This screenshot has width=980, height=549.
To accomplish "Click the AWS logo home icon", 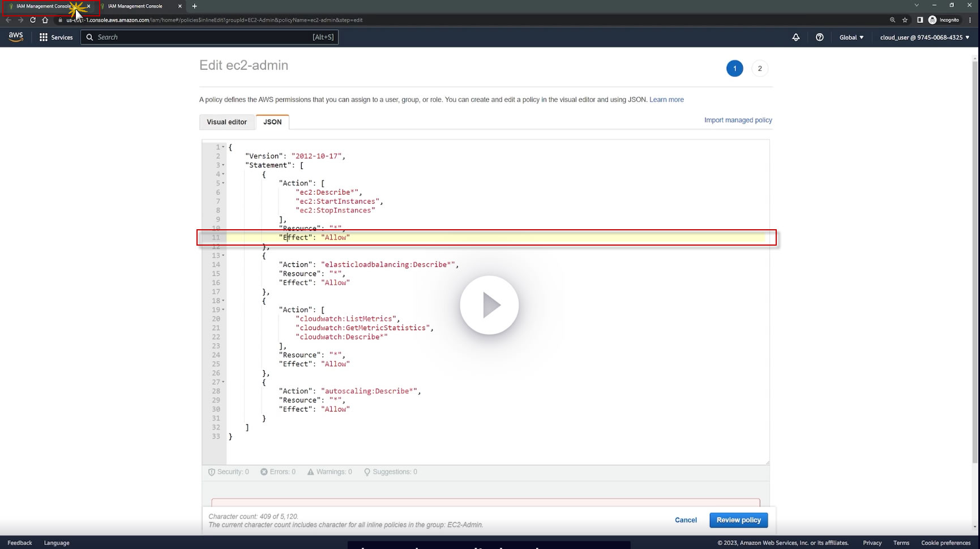I will [16, 37].
